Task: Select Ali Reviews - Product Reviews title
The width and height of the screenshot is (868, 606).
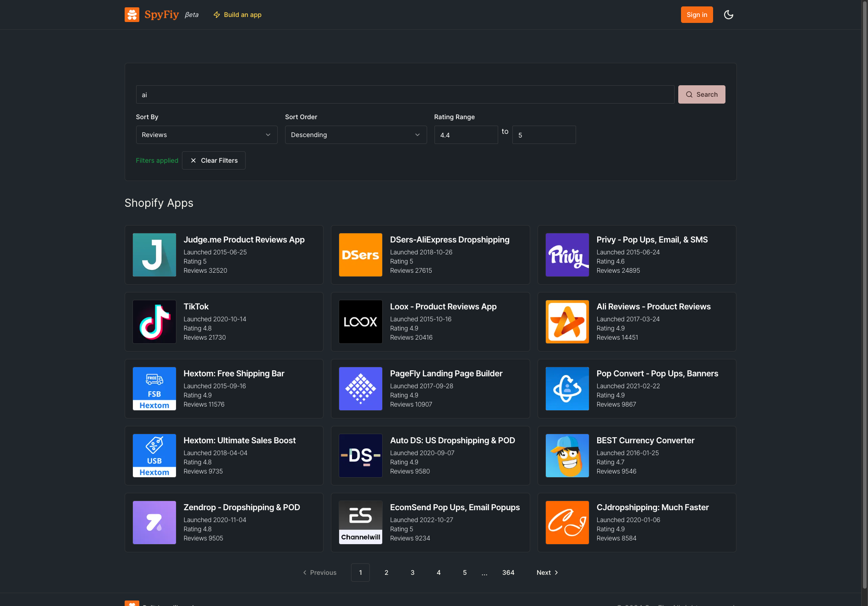Action: click(654, 307)
